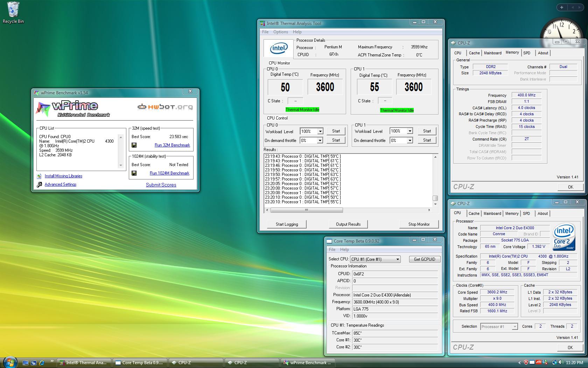Click the Stop Monitor button
The height and width of the screenshot is (368, 588).
419,224
